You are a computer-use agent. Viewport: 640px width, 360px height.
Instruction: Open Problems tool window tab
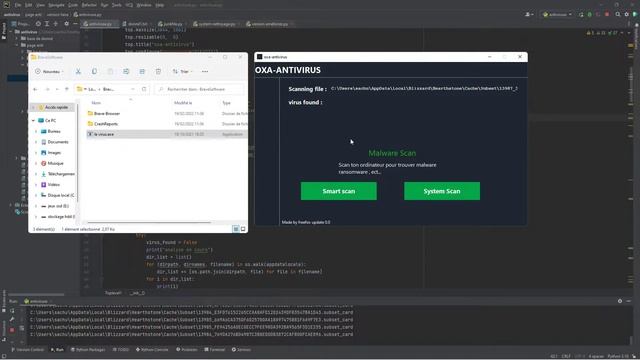187,350
